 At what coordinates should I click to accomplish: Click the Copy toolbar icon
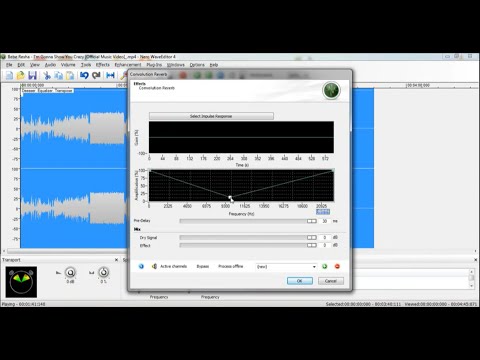click(x=59, y=76)
